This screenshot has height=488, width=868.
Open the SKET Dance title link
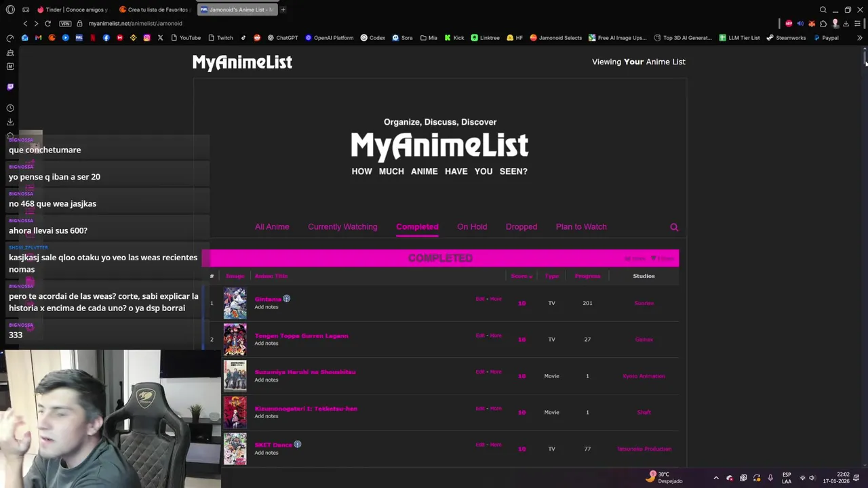pyautogui.click(x=273, y=445)
